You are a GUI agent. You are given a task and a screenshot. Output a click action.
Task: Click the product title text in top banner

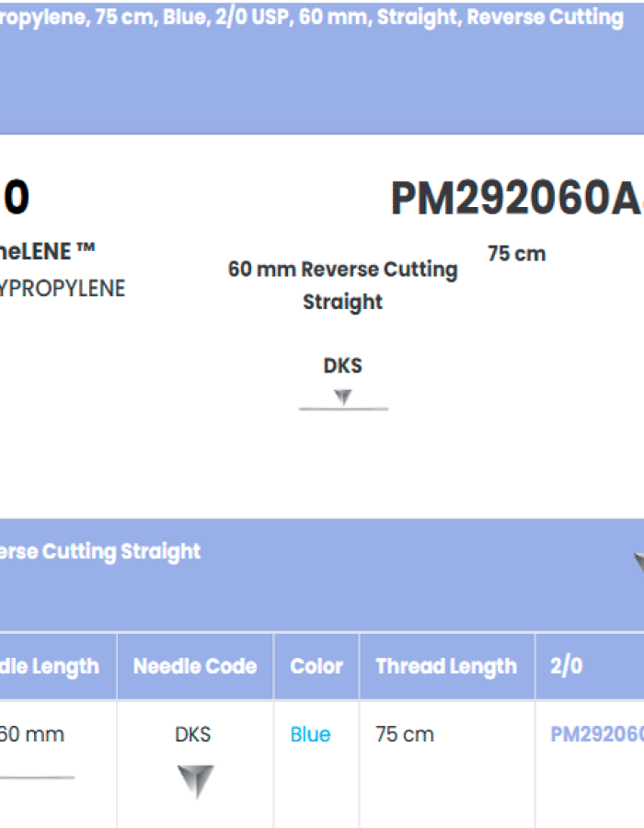[313, 17]
